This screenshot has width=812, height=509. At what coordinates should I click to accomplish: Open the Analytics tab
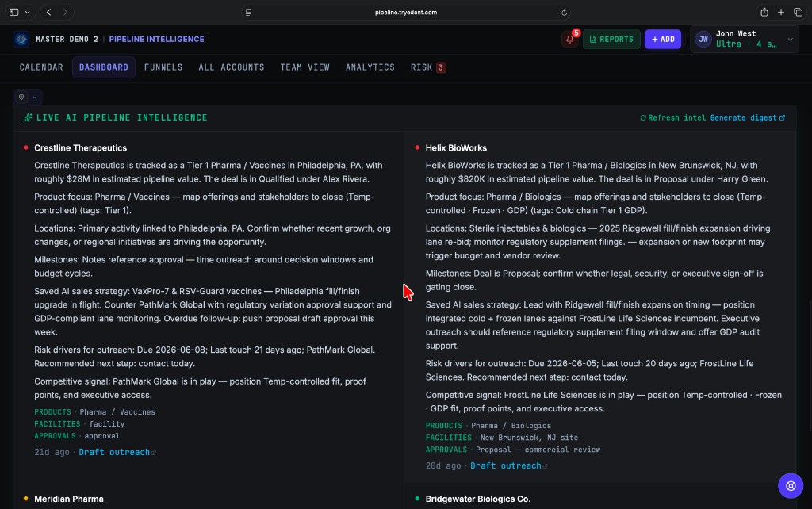pyautogui.click(x=370, y=67)
